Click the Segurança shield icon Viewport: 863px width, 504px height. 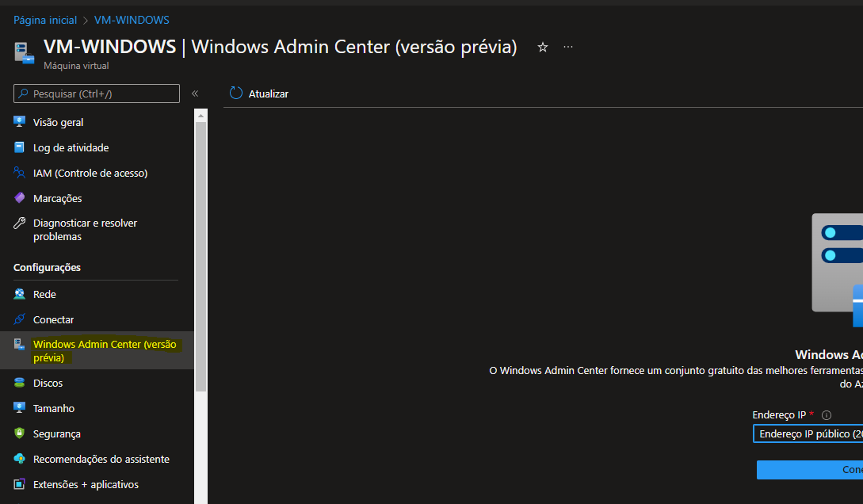tap(19, 433)
